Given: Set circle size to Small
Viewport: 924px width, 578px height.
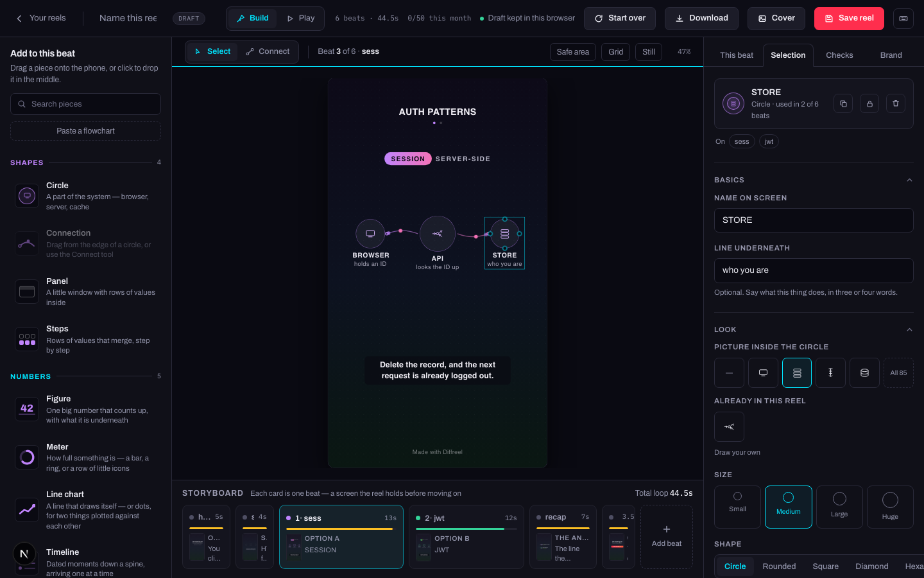Looking at the screenshot, I should click(x=737, y=507).
